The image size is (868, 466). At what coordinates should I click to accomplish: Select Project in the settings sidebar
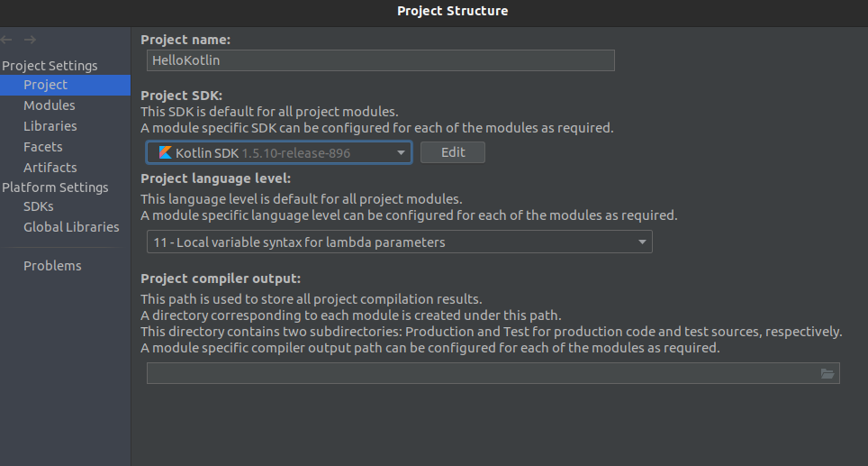coord(66,85)
